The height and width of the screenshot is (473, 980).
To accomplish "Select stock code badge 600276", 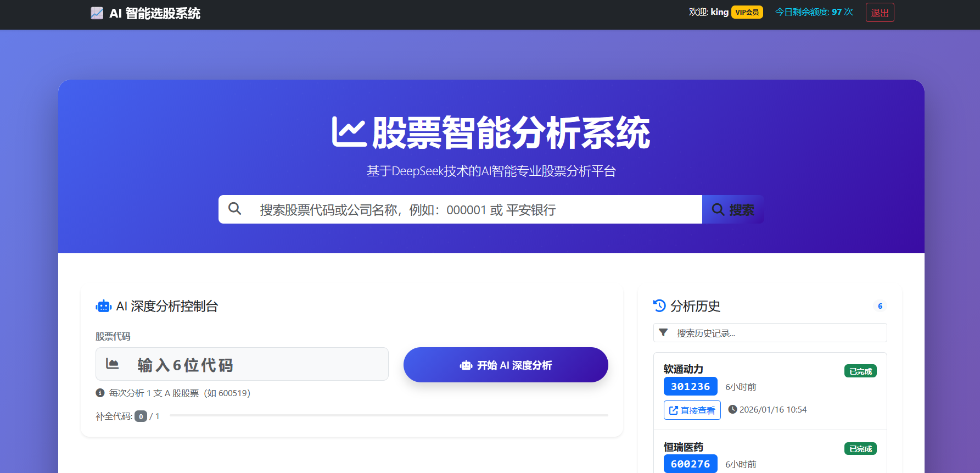I will pos(690,464).
